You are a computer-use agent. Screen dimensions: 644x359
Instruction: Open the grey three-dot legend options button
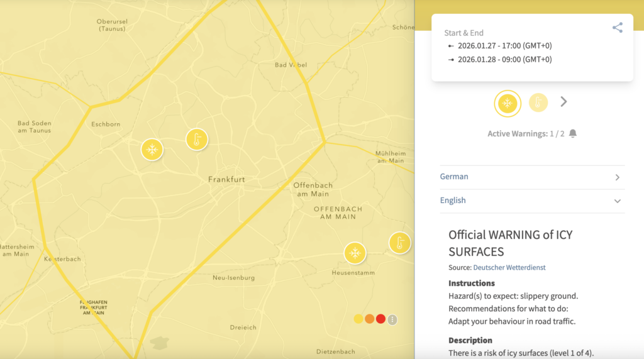click(x=392, y=319)
